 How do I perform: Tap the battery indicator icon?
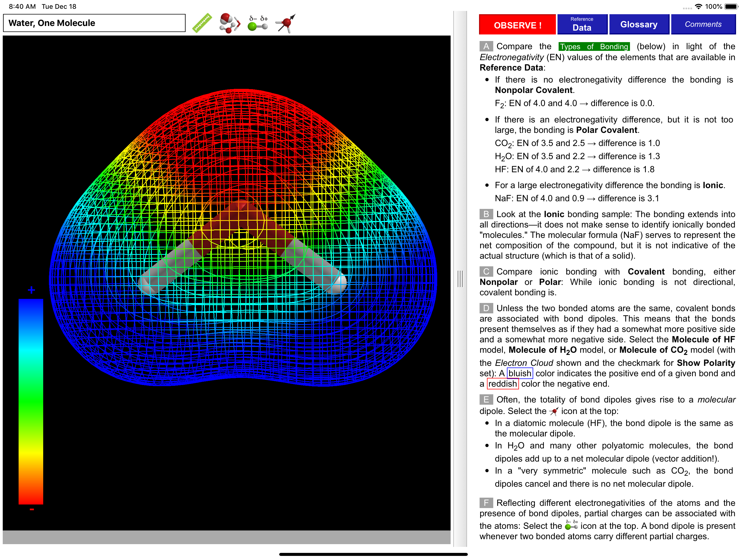tap(731, 6)
